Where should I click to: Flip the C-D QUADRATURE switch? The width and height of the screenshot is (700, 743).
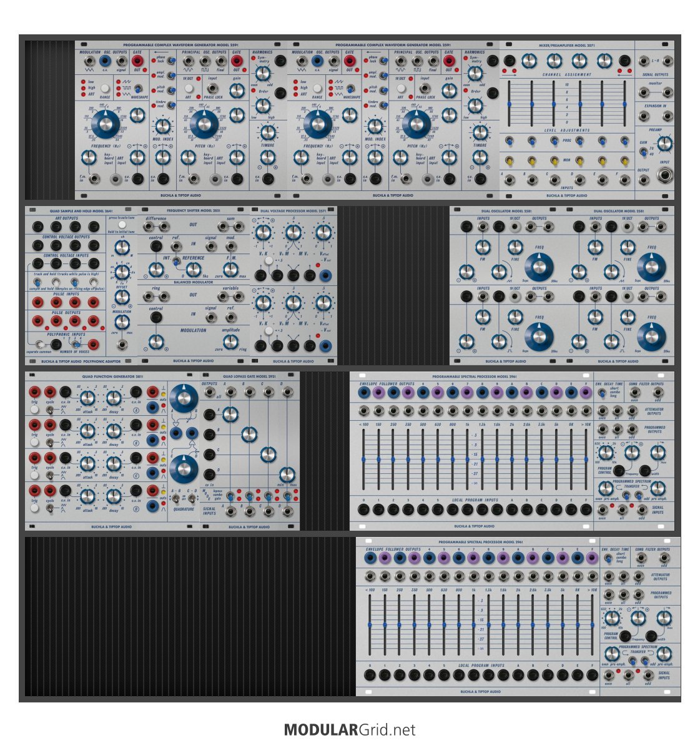(192, 498)
